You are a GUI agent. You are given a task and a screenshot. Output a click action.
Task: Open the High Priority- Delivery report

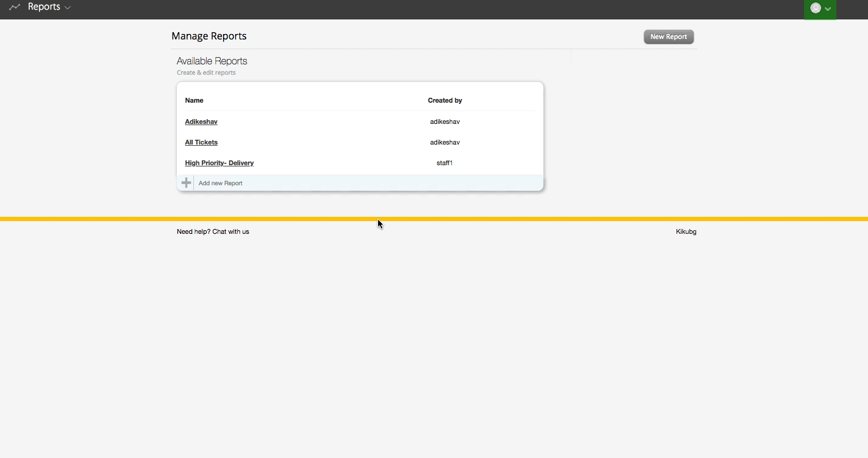(219, 163)
